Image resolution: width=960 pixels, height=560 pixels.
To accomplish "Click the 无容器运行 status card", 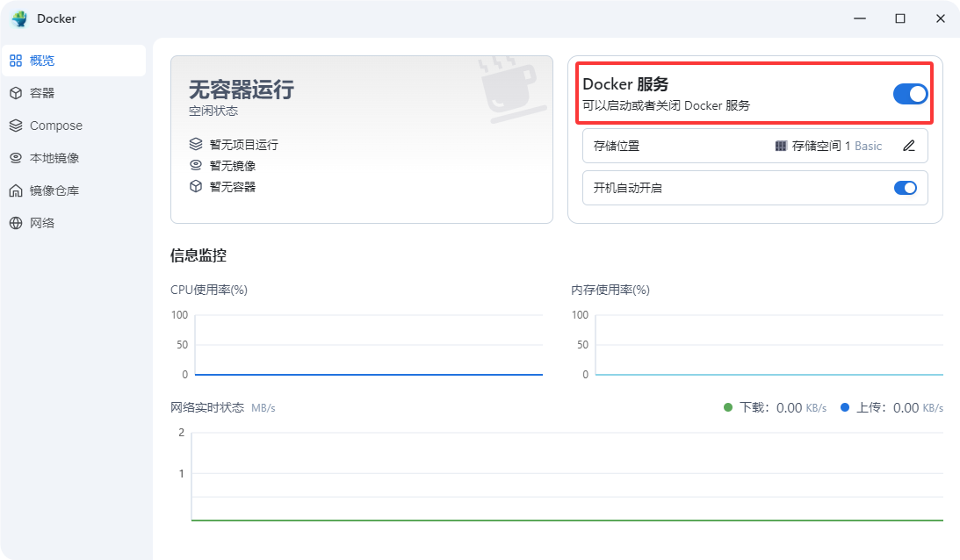I will pos(361,139).
